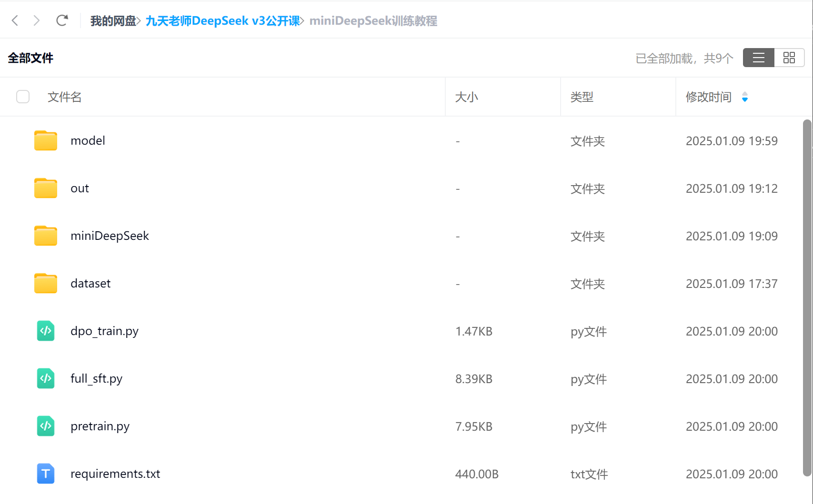Select requirements.txt text file icon
Screen dimensions: 813x504
(46, 474)
